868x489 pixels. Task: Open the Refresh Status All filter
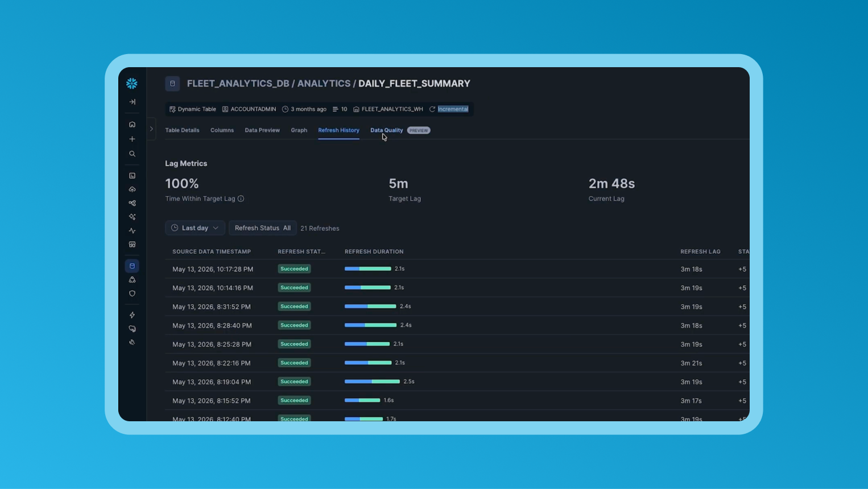(x=262, y=228)
